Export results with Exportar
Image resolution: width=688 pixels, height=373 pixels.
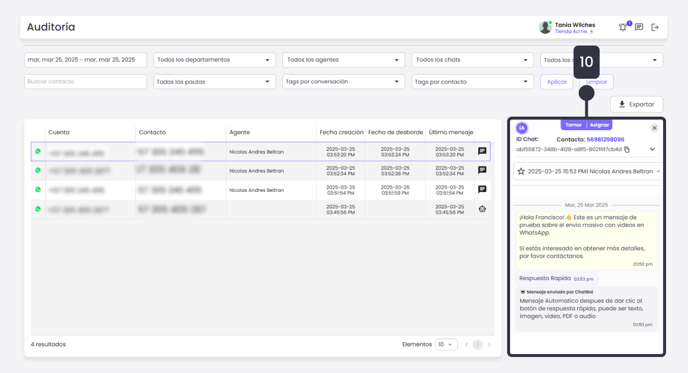(x=637, y=104)
